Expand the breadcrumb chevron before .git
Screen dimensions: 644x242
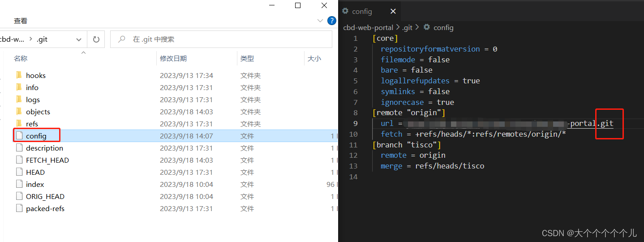[30, 39]
